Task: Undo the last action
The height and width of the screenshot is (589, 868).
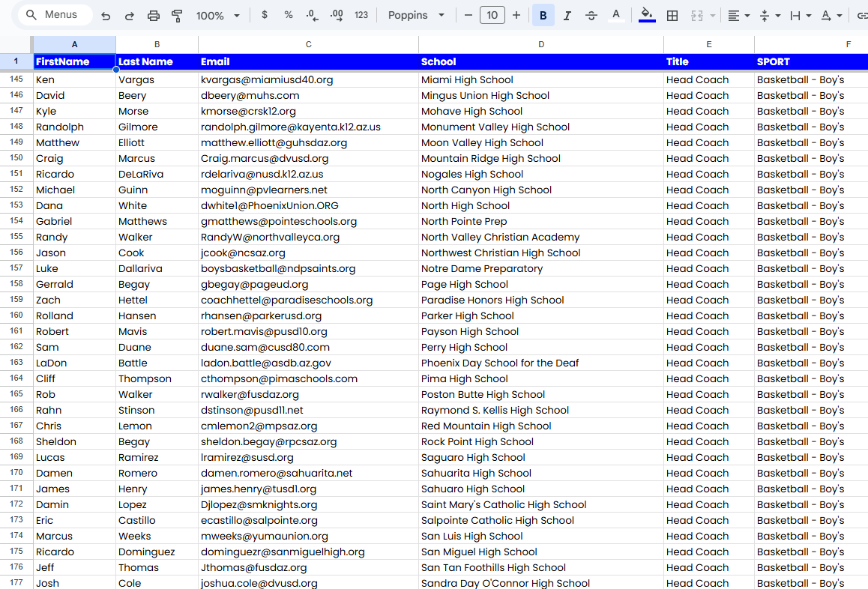Action: [106, 16]
